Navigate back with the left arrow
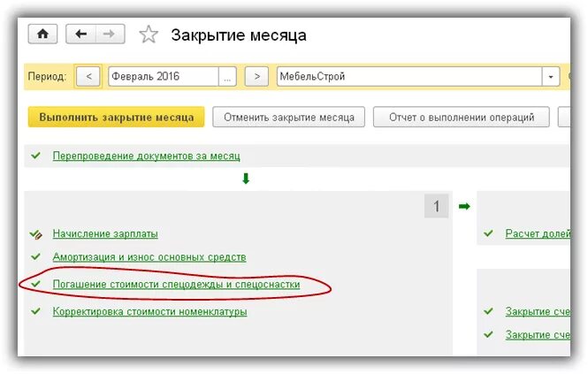The image size is (588, 374). pos(81,34)
